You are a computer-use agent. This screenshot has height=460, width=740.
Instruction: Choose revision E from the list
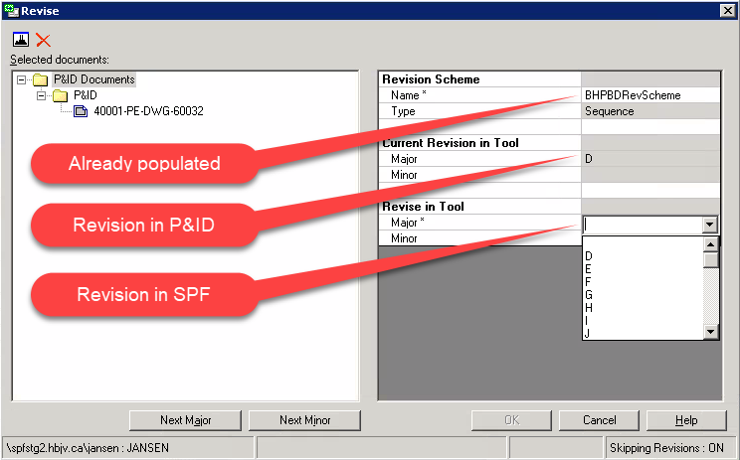(588, 269)
